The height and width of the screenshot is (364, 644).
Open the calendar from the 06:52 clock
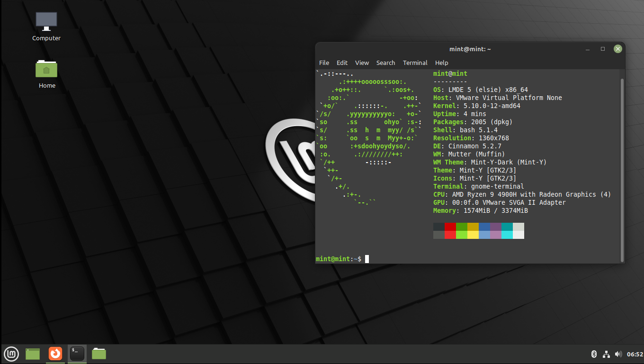click(x=635, y=354)
